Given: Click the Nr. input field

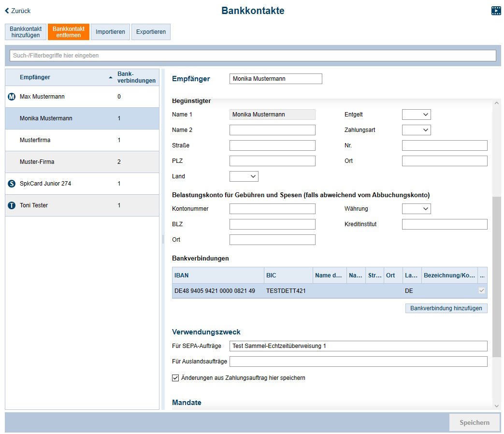Looking at the screenshot, I should [x=445, y=145].
